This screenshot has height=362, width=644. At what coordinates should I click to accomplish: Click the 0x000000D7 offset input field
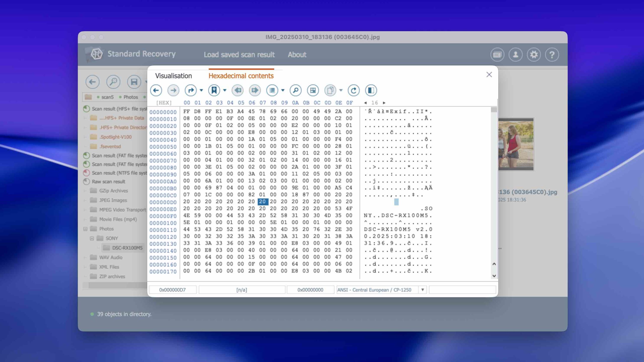click(x=173, y=290)
